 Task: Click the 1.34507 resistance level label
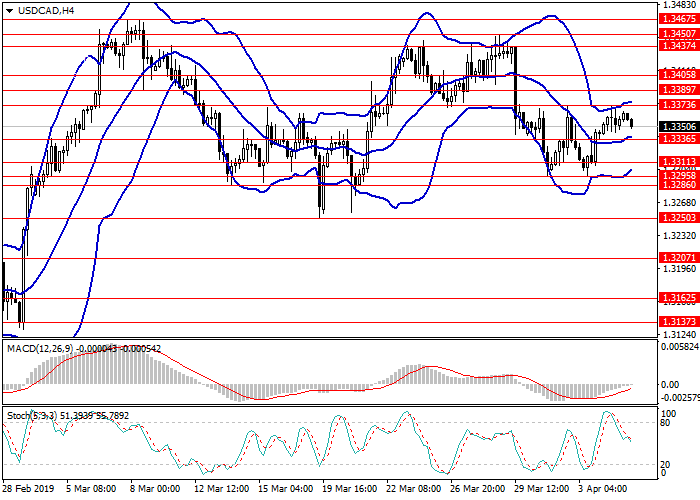679,34
